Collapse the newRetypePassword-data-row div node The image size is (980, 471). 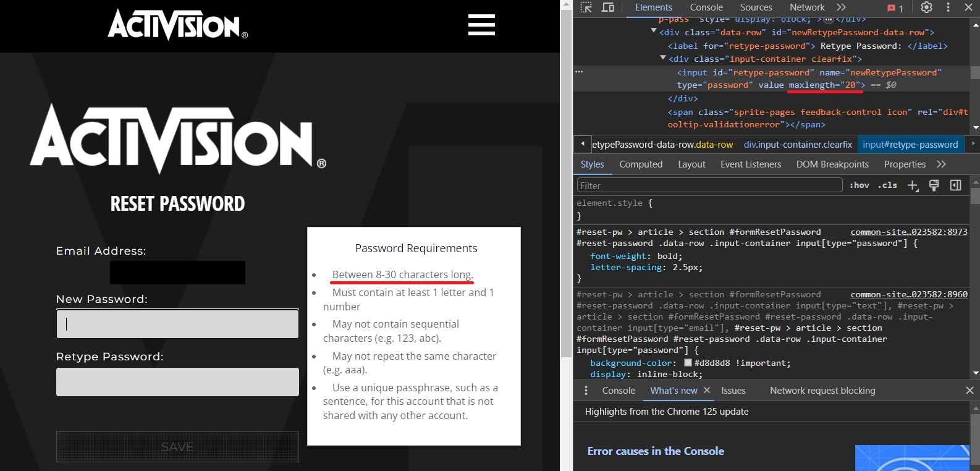654,31
